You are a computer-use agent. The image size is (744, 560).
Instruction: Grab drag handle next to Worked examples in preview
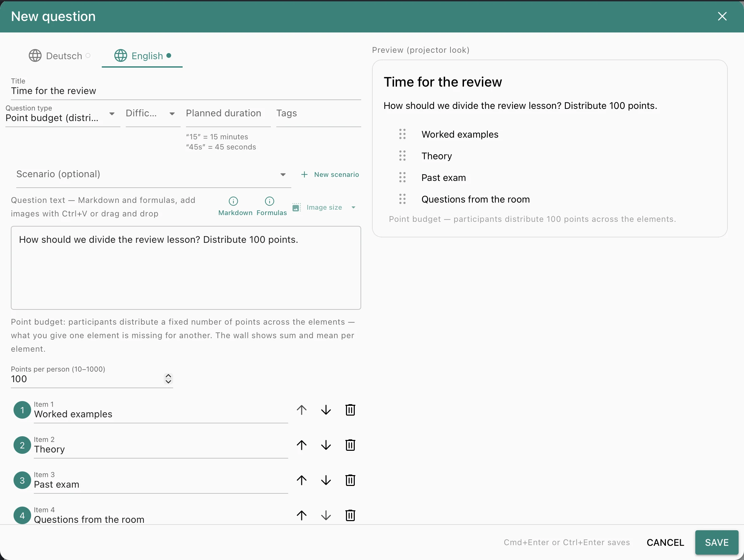[402, 134]
